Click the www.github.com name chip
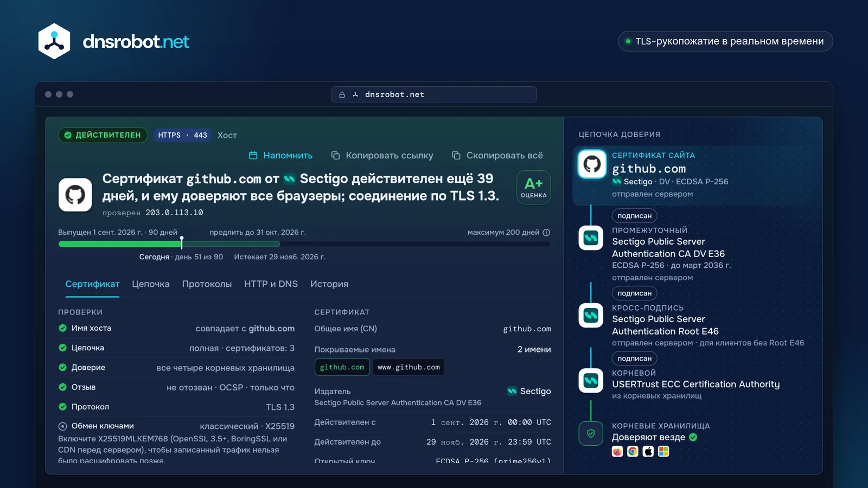The width and height of the screenshot is (868, 488). pos(409,367)
